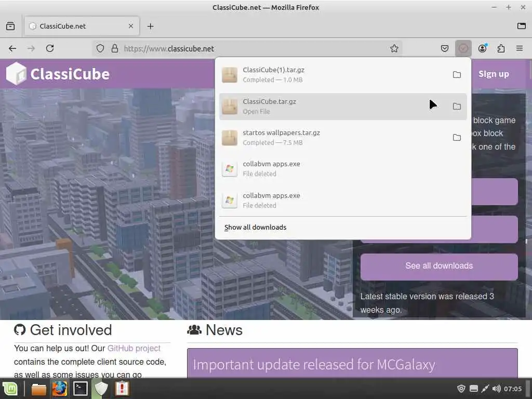This screenshot has width=532, height=399.
Task: Click the clock showing 07:05
Action: [x=513, y=389]
